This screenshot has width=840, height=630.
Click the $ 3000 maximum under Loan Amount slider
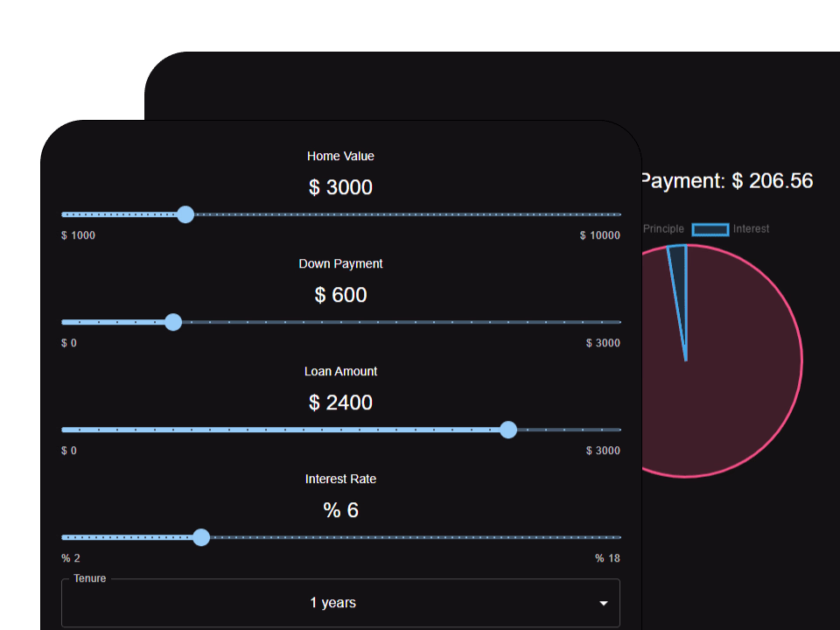603,451
